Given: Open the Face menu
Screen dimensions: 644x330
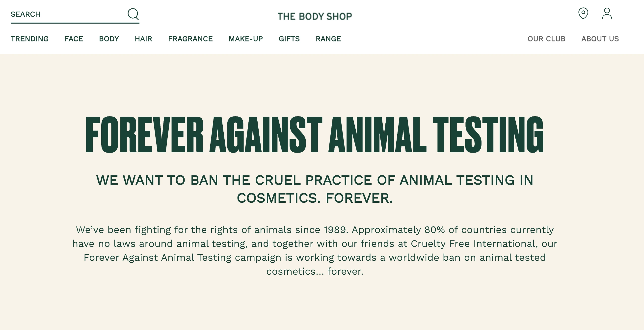Looking at the screenshot, I should [x=74, y=39].
